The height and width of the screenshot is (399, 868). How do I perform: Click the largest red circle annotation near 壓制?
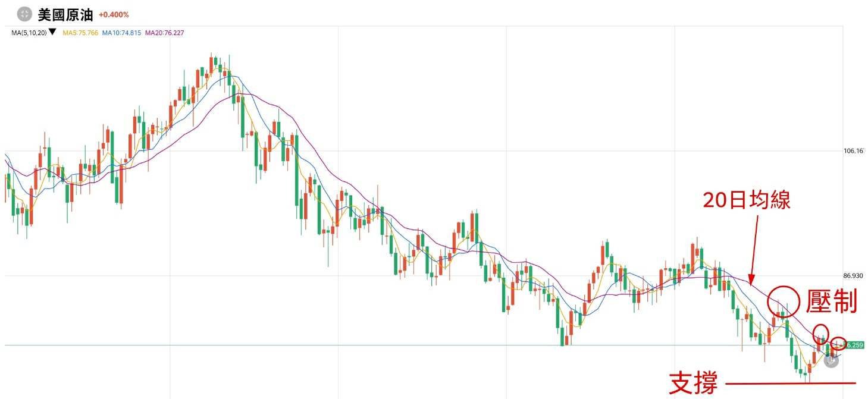coord(784,301)
